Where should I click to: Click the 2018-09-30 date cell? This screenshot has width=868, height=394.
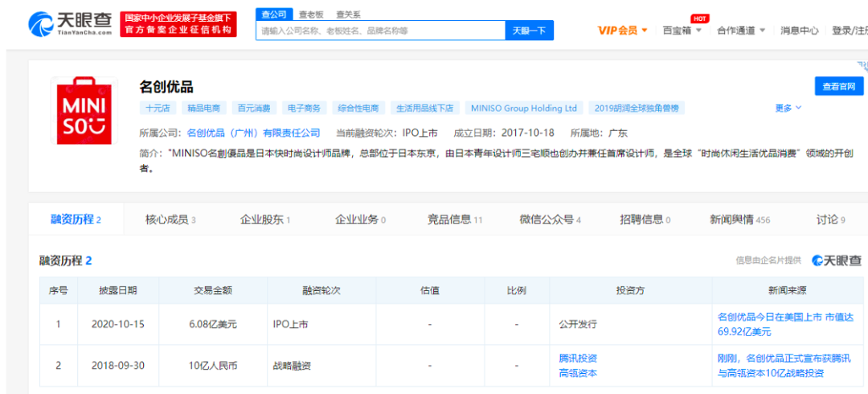(x=118, y=366)
